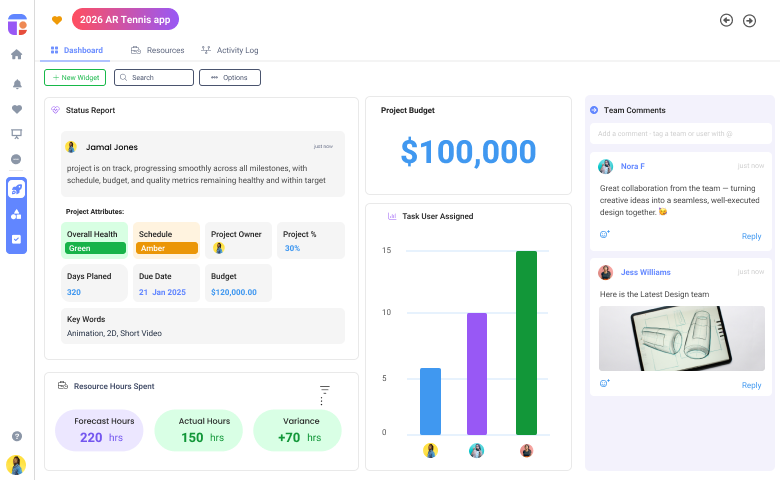Click the shapes icon in the sidebar

click(16, 214)
